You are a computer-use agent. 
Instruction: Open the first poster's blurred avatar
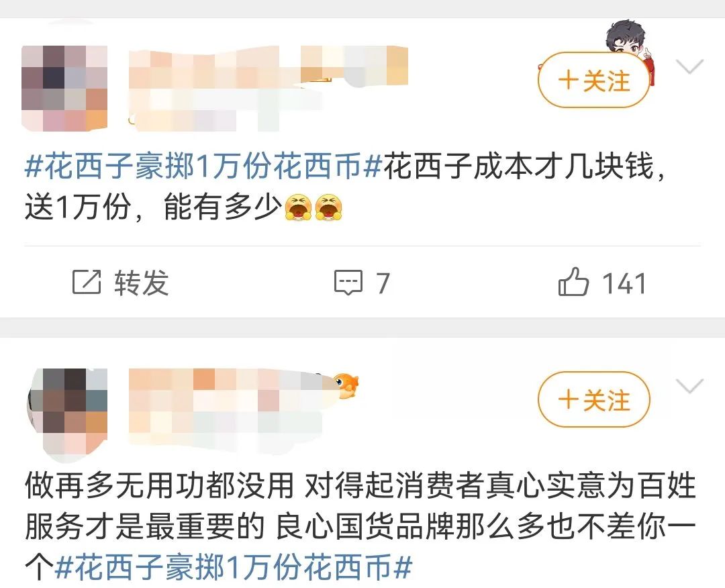pos(64,88)
